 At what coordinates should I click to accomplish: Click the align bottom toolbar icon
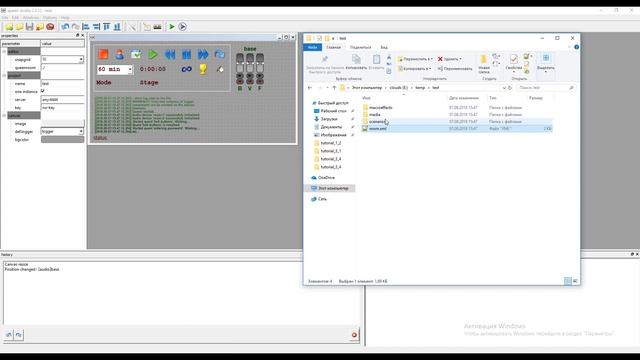(117, 27)
